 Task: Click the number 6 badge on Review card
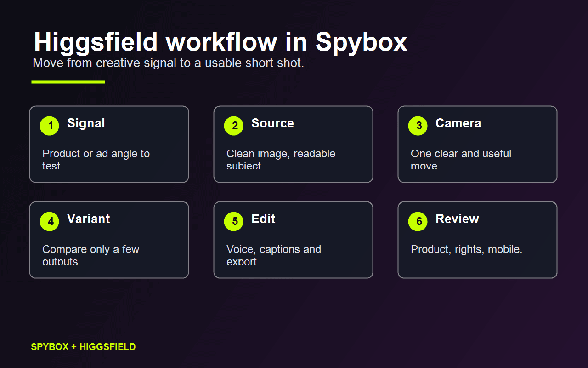[418, 222]
